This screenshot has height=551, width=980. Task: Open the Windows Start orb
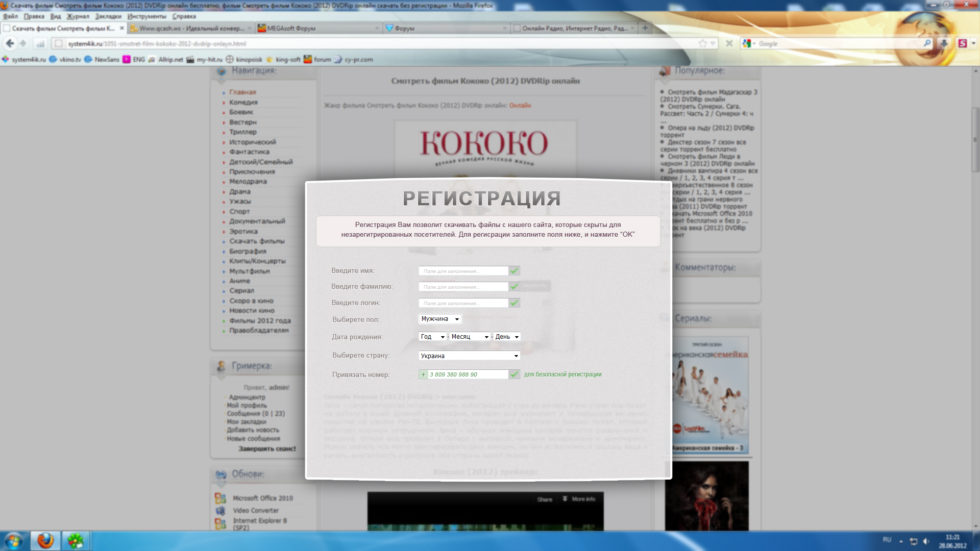pyautogui.click(x=13, y=541)
